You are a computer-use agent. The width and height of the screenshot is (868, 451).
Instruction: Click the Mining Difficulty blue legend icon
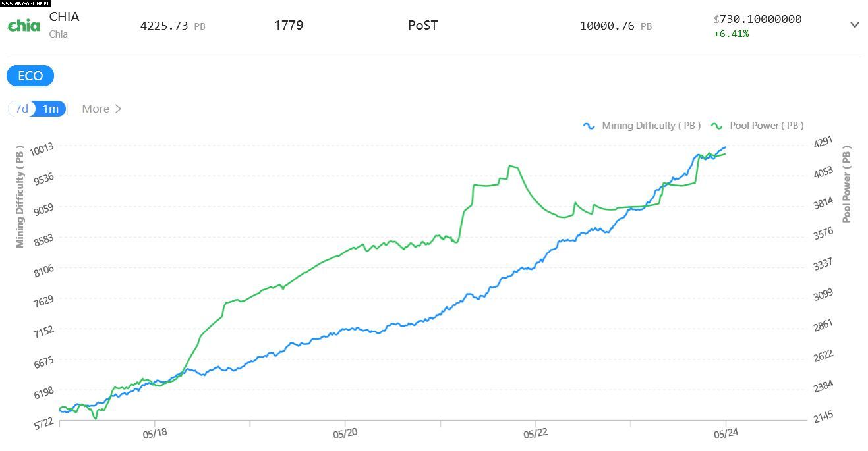pyautogui.click(x=589, y=126)
